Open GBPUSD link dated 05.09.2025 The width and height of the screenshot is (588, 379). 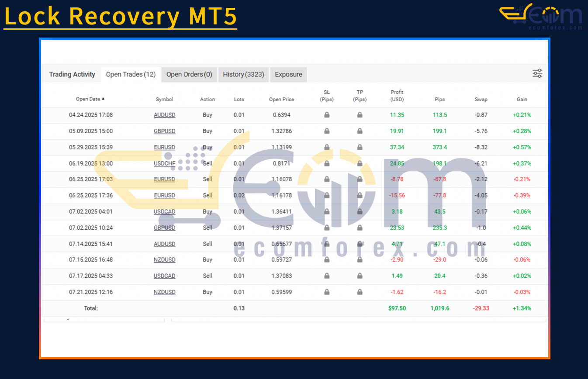click(164, 131)
